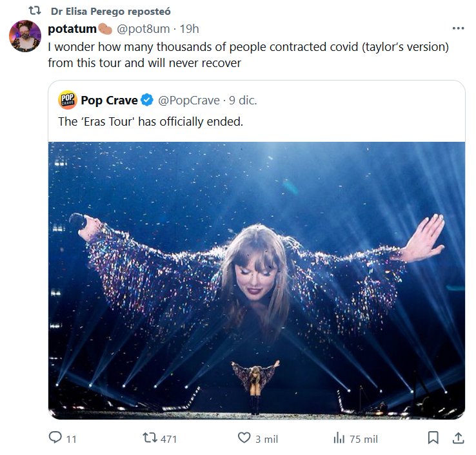Screen dimensions: 476x455
Task: Click the repost indicator arrows icon
Action: 36,12
